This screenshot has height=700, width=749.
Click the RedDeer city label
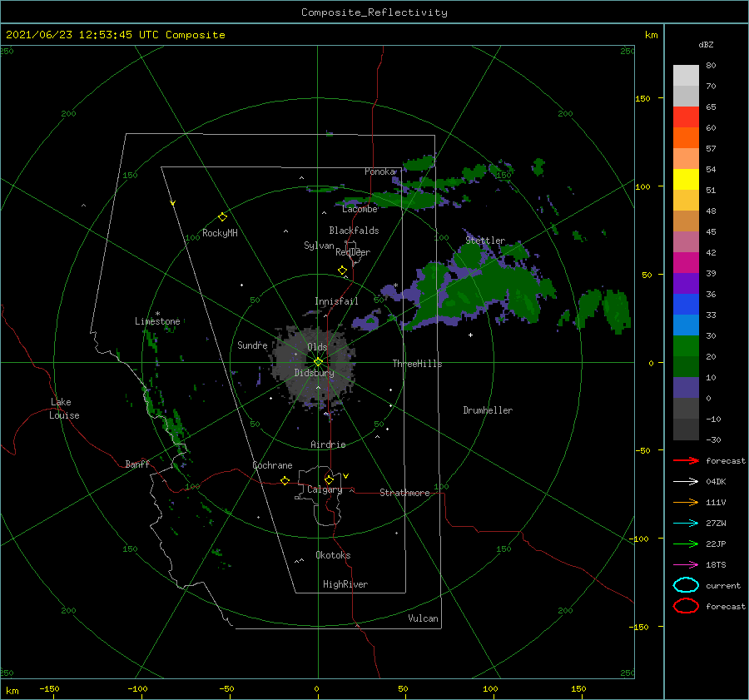pos(353,252)
